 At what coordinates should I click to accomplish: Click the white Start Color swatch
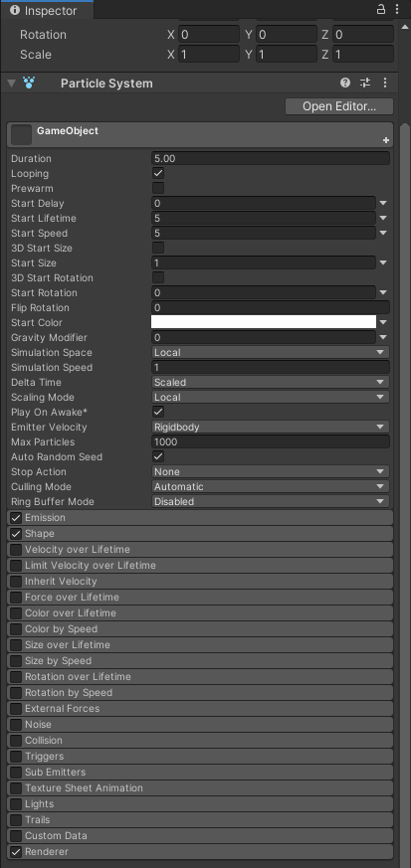click(x=264, y=322)
